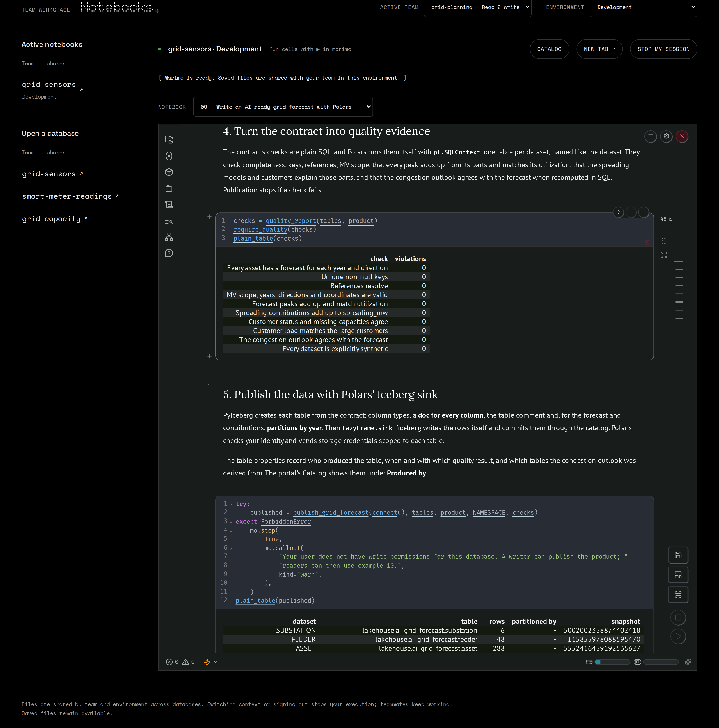The height and width of the screenshot is (728, 719).
Task: Open the file explorer sidebar panel
Action: [169, 140]
